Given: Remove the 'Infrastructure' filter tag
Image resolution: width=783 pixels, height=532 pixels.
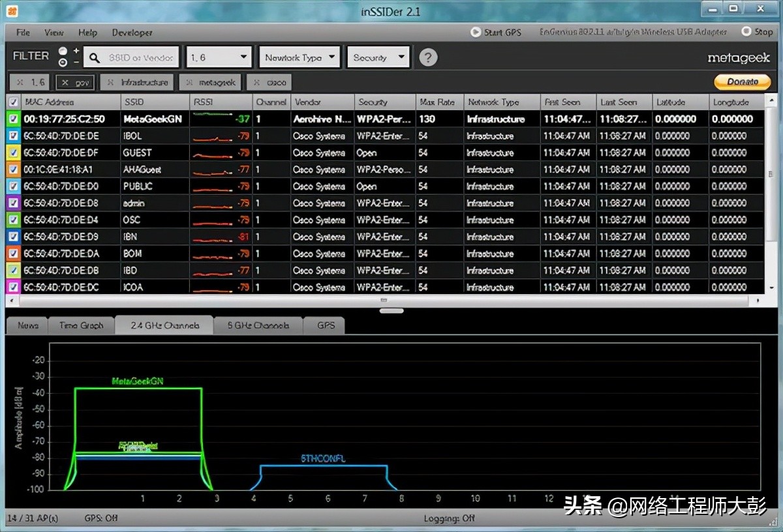Looking at the screenshot, I should click(111, 83).
